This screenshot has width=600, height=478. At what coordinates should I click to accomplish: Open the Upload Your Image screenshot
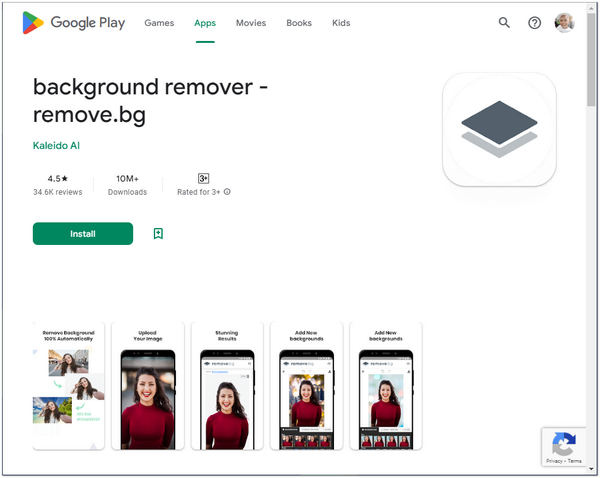[148, 386]
